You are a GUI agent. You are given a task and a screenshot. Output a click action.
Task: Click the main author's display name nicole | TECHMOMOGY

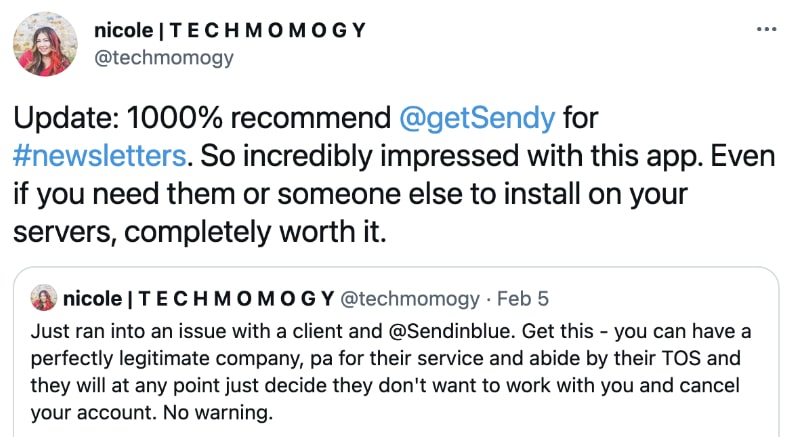pos(230,31)
